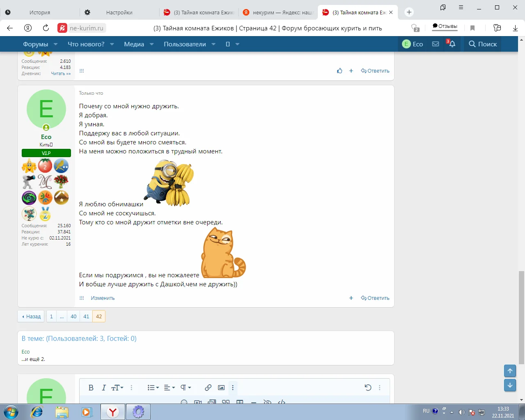The height and width of the screenshot is (420, 525).
Task: Switch the RU input language indicator
Action: pyautogui.click(x=426, y=411)
